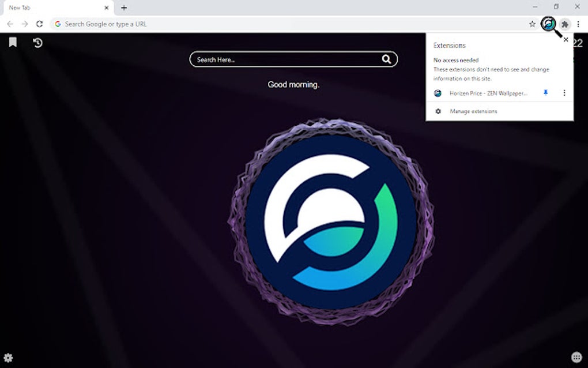This screenshot has height=368, width=588.
Task: Select the New Tab browser tab
Action: pos(58,7)
